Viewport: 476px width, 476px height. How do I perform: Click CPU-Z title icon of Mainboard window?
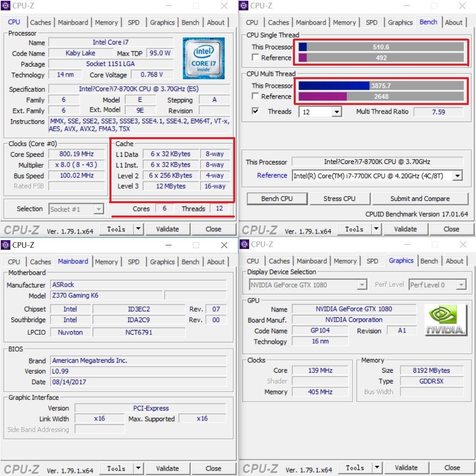pos(6,245)
